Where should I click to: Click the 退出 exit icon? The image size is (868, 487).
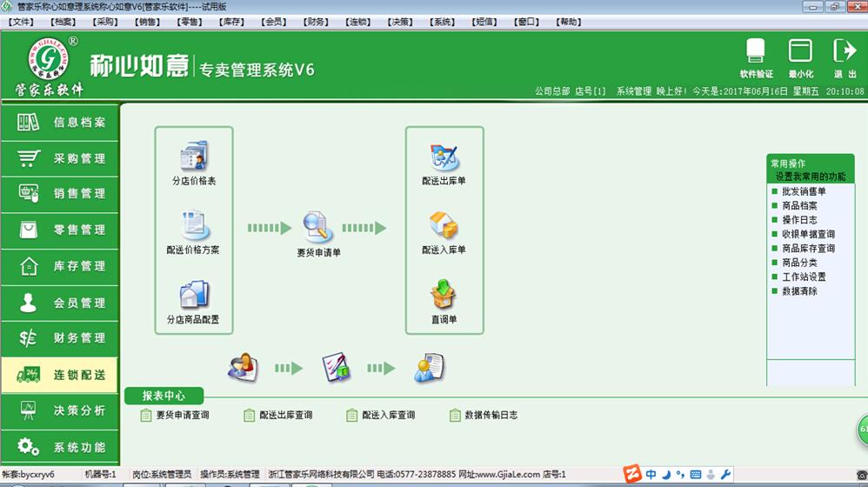click(x=845, y=58)
